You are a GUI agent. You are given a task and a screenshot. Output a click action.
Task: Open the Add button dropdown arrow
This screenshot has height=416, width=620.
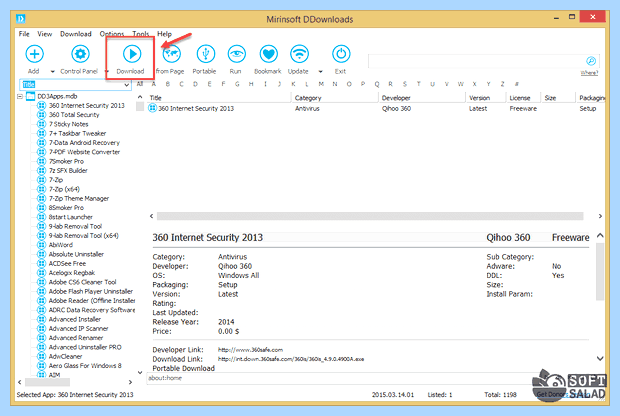coord(53,72)
